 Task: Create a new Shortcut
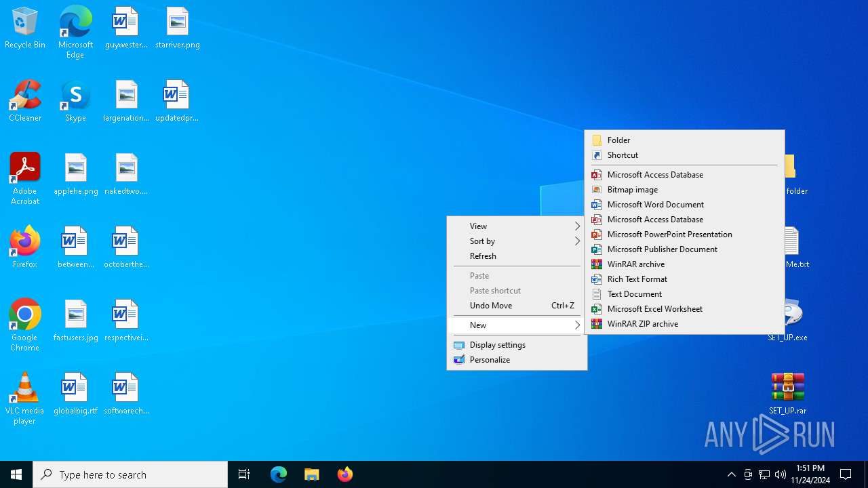[x=684, y=155]
